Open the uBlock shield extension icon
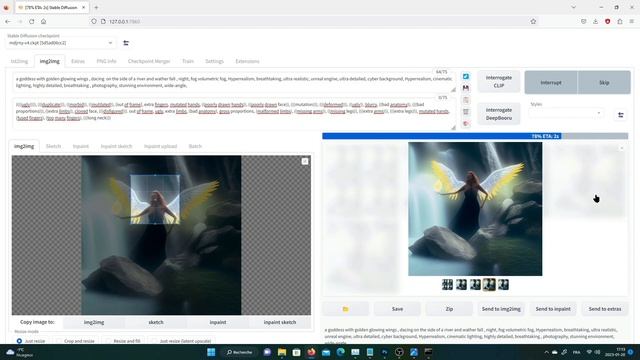This screenshot has width=640, height=360. (607, 21)
